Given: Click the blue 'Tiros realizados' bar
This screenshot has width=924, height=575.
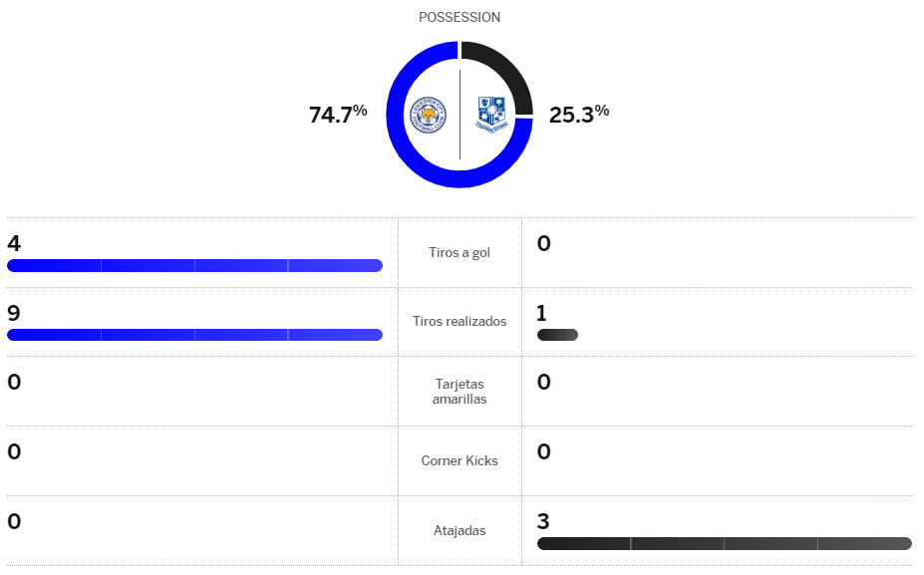Looking at the screenshot, I should click(194, 335).
